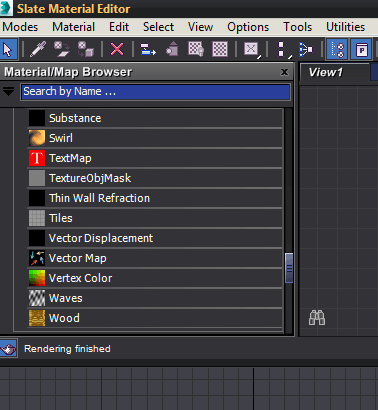Click the Swirl orange thumbnail
Screen dimensions: 378x410
(x=37, y=138)
